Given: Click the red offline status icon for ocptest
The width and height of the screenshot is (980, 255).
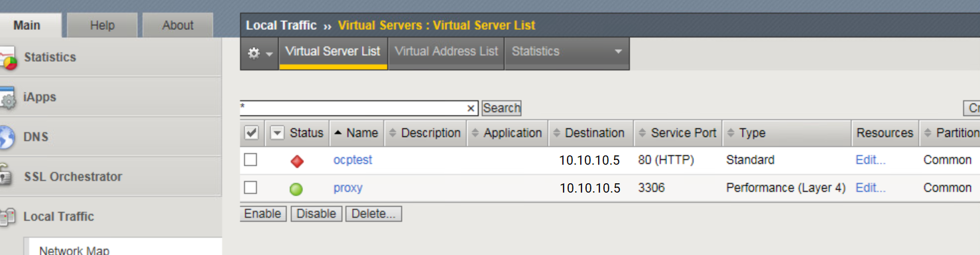Looking at the screenshot, I should point(297,161).
